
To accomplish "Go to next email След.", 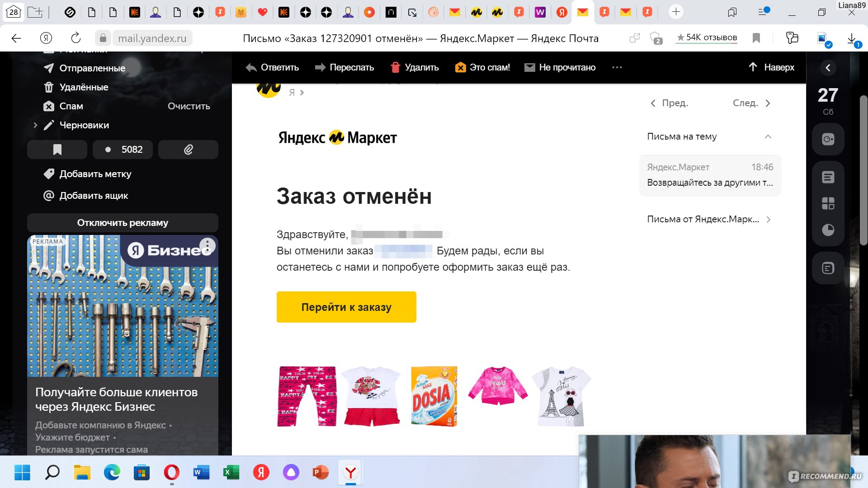I will 751,103.
